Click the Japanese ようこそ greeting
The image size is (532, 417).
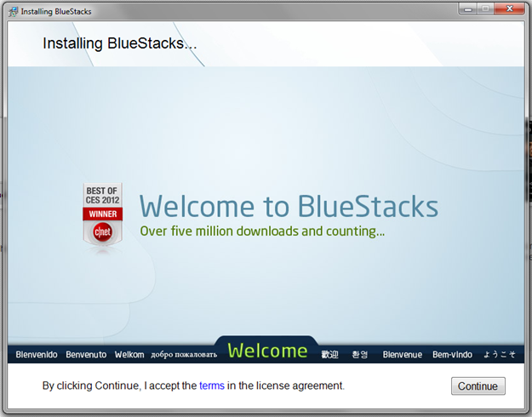pos(500,354)
